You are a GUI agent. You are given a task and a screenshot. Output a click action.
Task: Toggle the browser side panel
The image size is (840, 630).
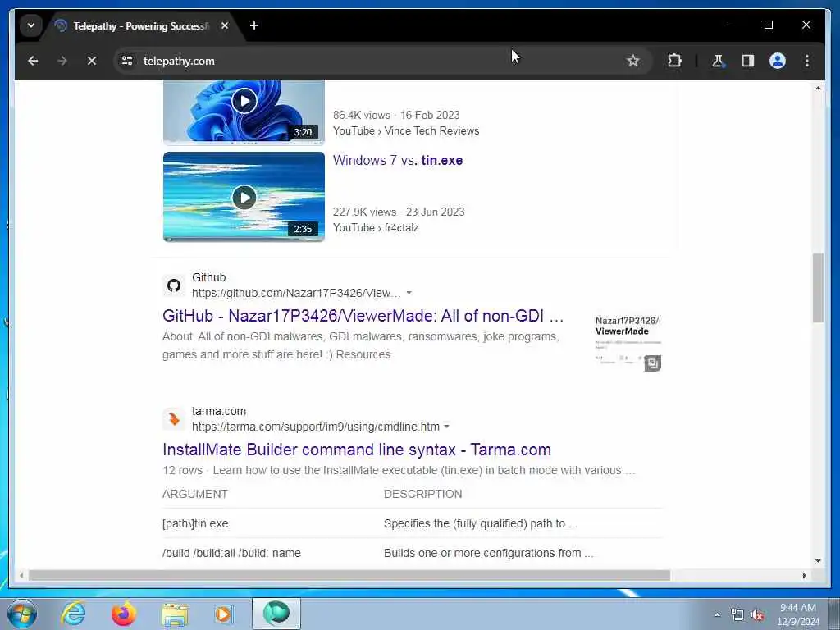(748, 61)
